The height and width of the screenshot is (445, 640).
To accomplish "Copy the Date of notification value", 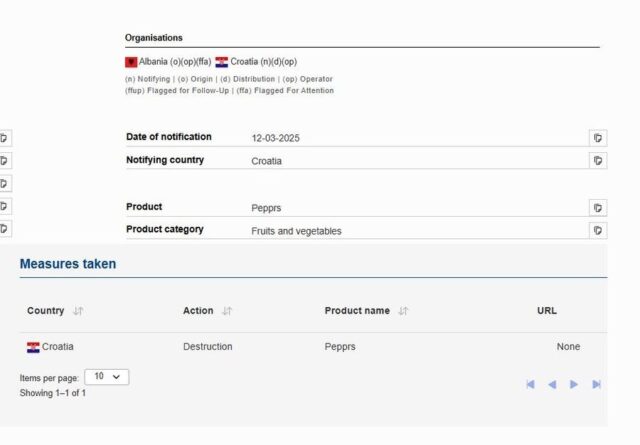I will tap(597, 138).
